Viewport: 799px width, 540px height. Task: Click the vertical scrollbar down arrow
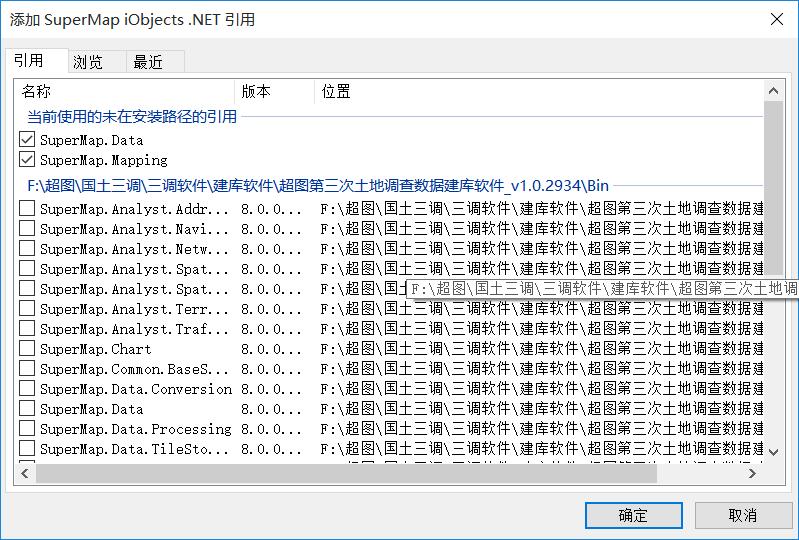pos(774,452)
